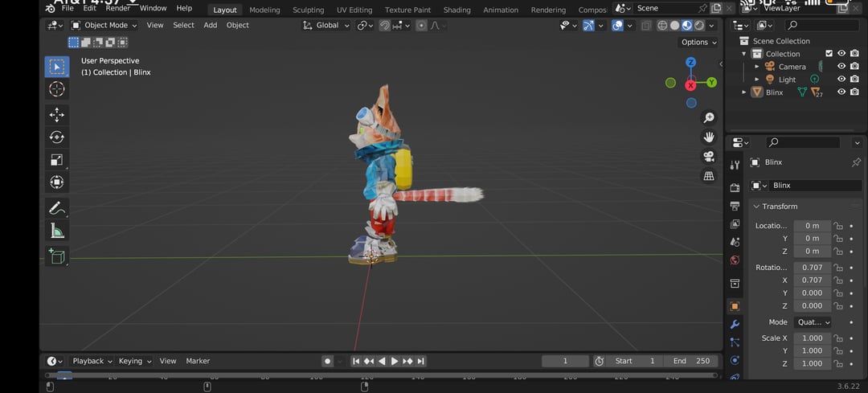Expand the Blinx object in outliner
The height and width of the screenshot is (393, 868).
pyautogui.click(x=744, y=92)
